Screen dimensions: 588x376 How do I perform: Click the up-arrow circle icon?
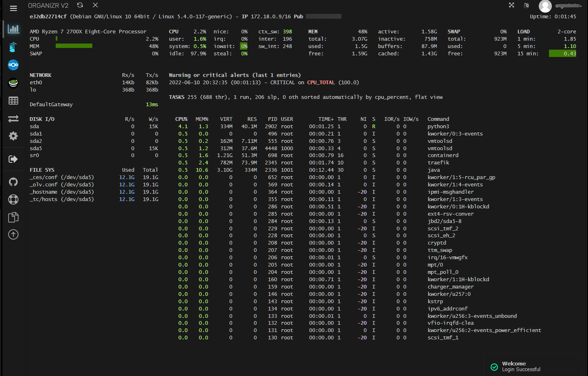13,234
